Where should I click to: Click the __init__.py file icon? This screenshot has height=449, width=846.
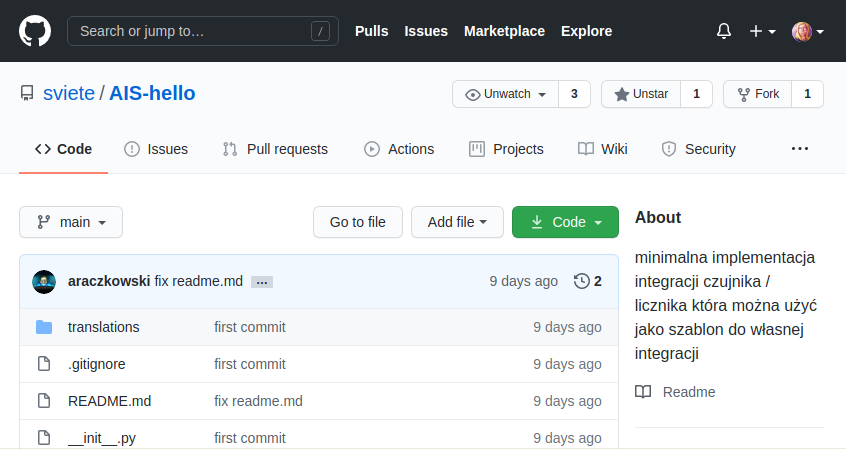pyautogui.click(x=44, y=438)
